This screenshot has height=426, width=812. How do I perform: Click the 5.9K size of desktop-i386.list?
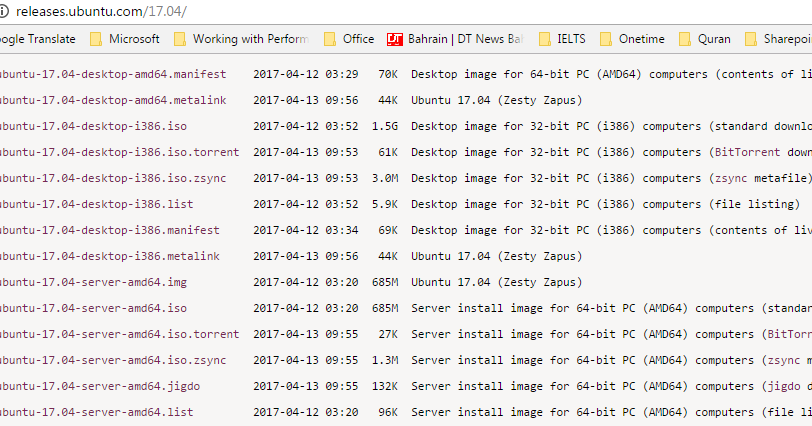pyautogui.click(x=385, y=204)
